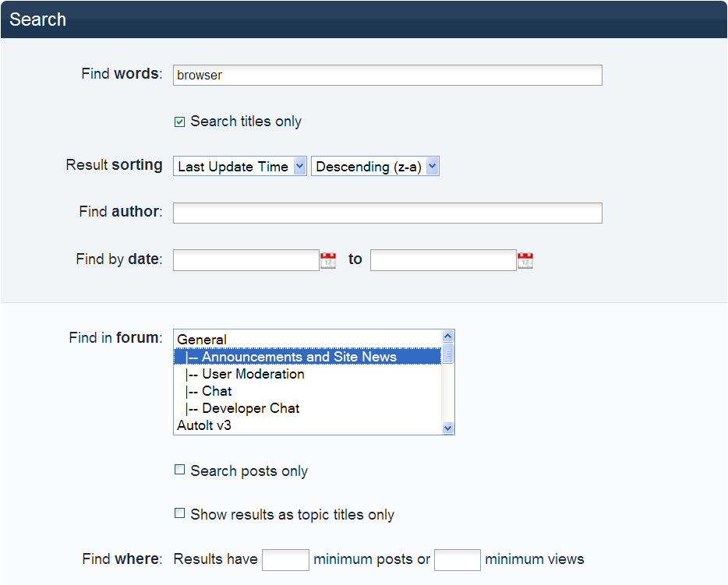The width and height of the screenshot is (728, 585).
Task: Click the end date input field
Action: 443,260
